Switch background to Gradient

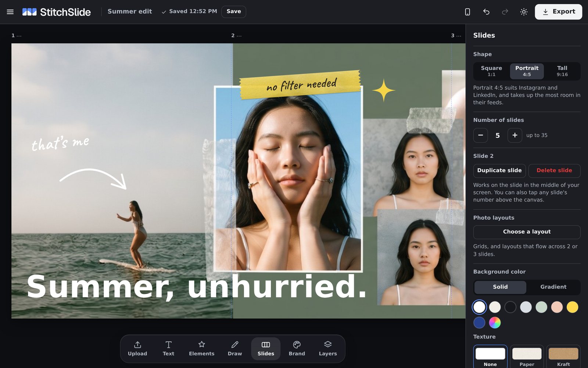click(x=553, y=287)
